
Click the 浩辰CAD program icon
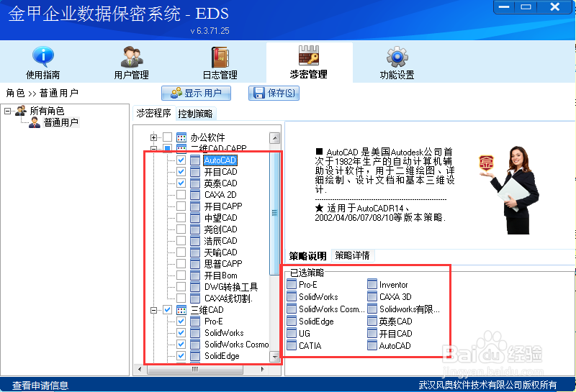(x=195, y=241)
